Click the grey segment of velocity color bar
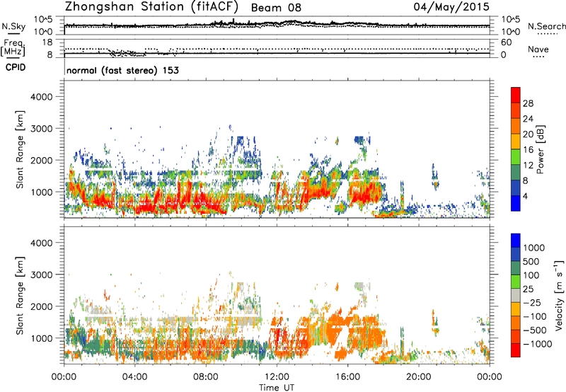The image size is (566, 392). coord(516,295)
